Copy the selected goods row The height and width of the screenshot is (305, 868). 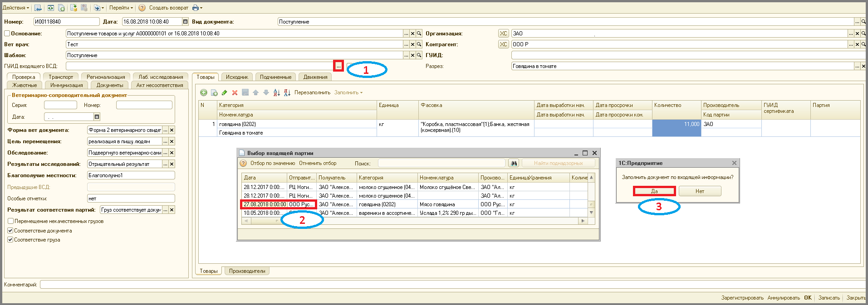(214, 92)
